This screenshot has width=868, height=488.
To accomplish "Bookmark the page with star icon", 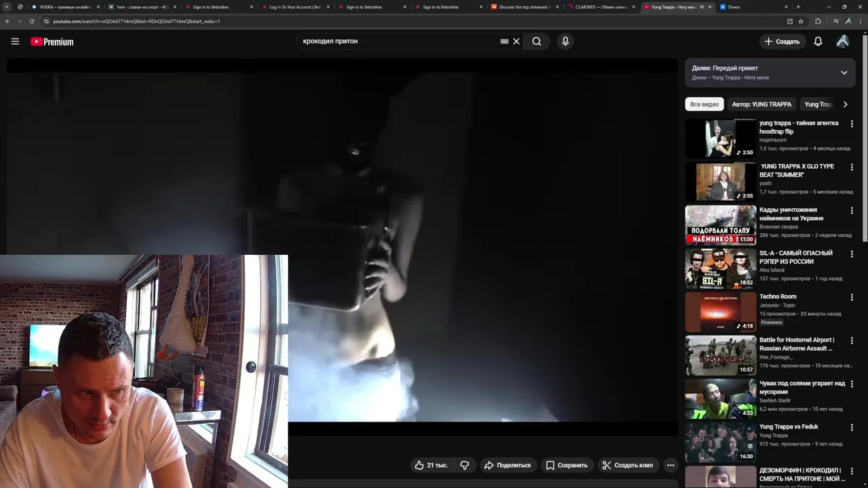I will click(801, 21).
